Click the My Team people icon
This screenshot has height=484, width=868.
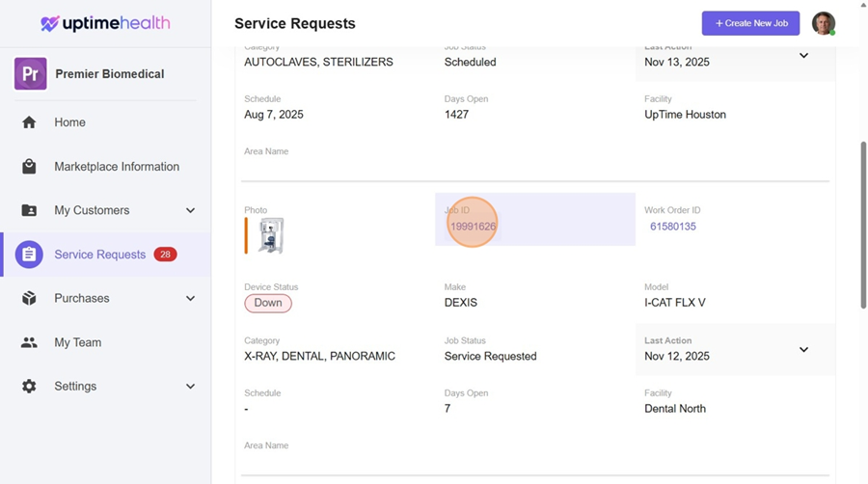(29, 342)
